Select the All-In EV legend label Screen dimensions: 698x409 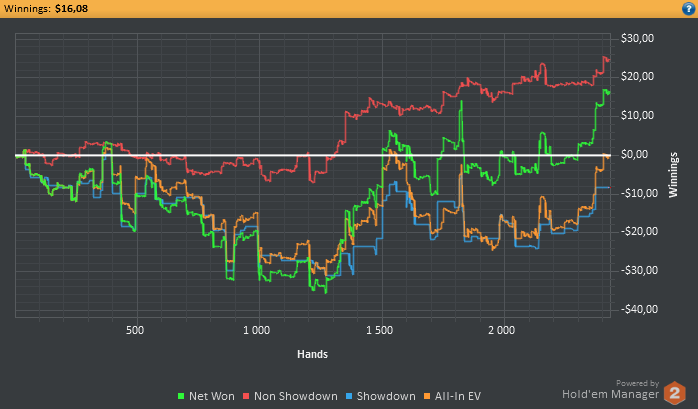click(x=458, y=396)
